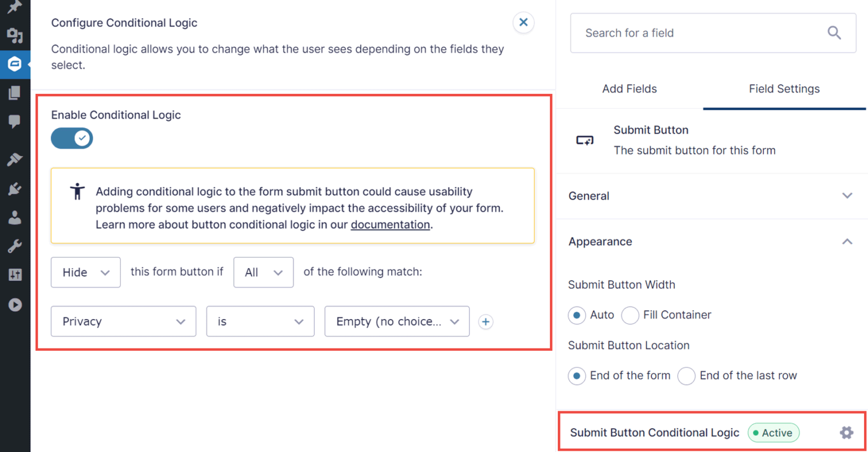Click the Search for a field input
The height and width of the screenshot is (452, 868).
point(678,33)
